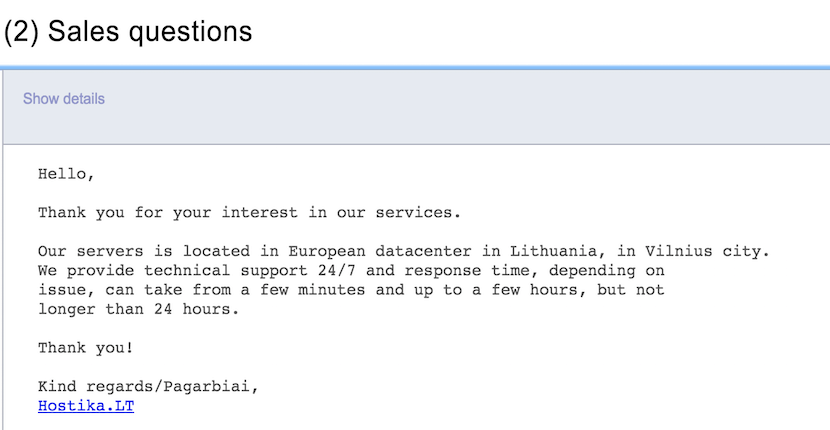Click the 'Our servers is located' text
This screenshot has width=830, height=430.
[143, 251]
